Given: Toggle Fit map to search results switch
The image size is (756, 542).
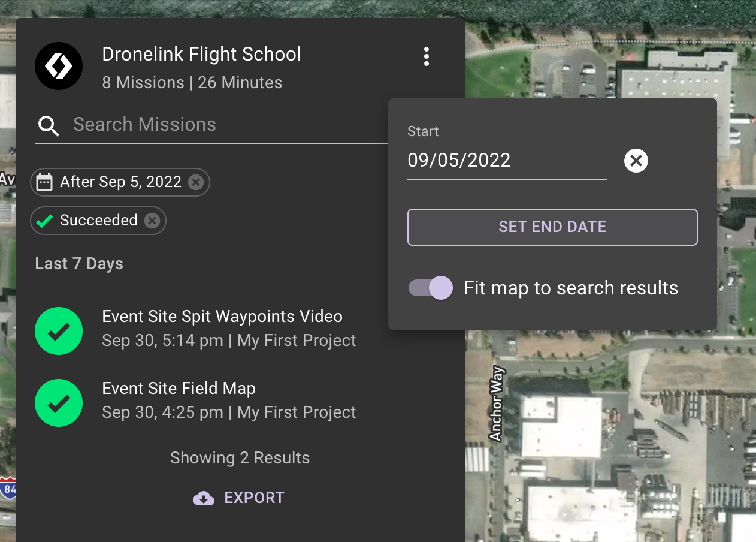Looking at the screenshot, I should 430,288.
